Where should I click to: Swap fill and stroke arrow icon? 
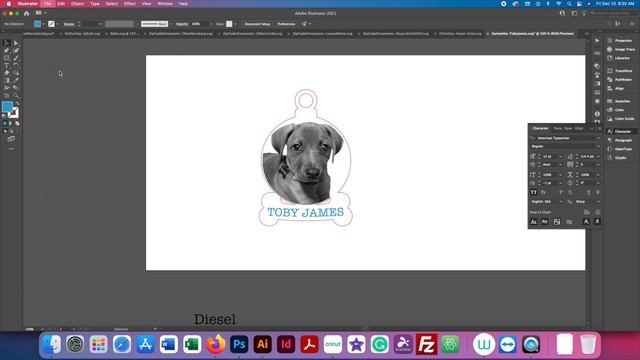tap(17, 104)
